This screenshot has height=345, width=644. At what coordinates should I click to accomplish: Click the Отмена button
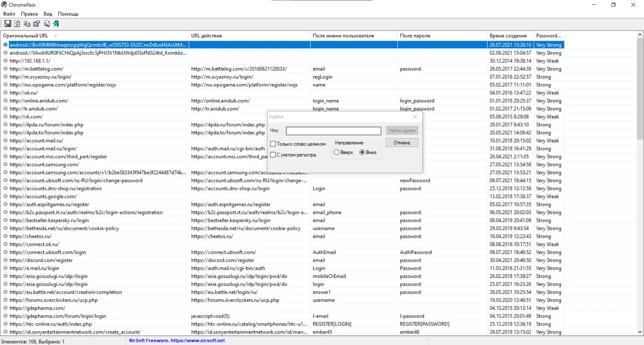point(402,143)
